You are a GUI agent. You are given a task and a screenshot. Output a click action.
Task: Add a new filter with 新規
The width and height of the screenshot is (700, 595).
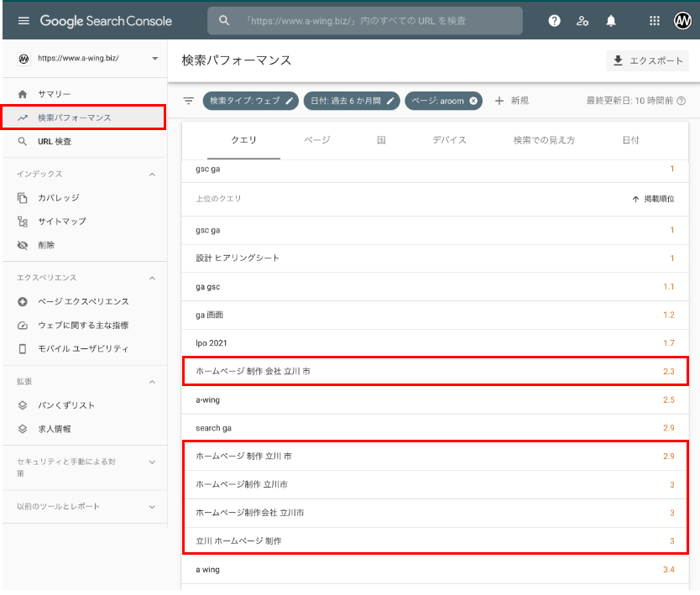(511, 101)
